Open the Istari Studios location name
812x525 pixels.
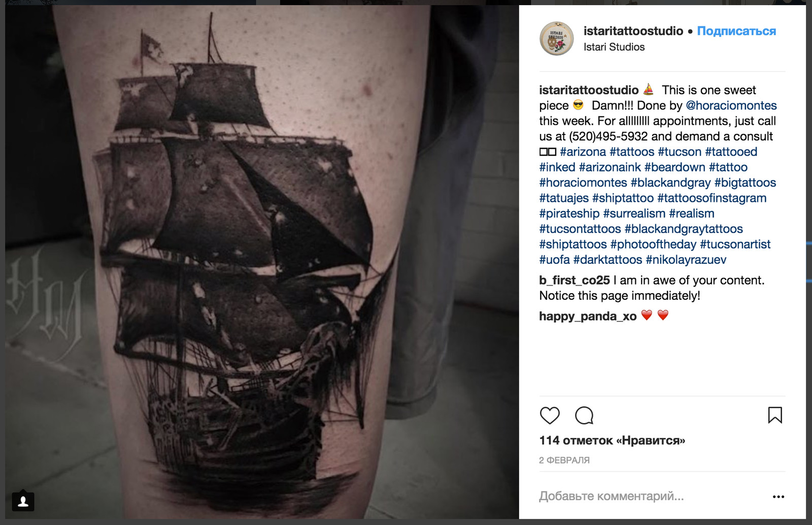click(614, 47)
